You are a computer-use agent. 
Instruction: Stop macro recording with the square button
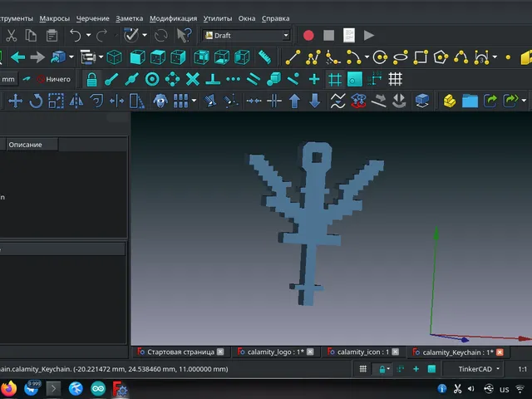[x=328, y=35]
